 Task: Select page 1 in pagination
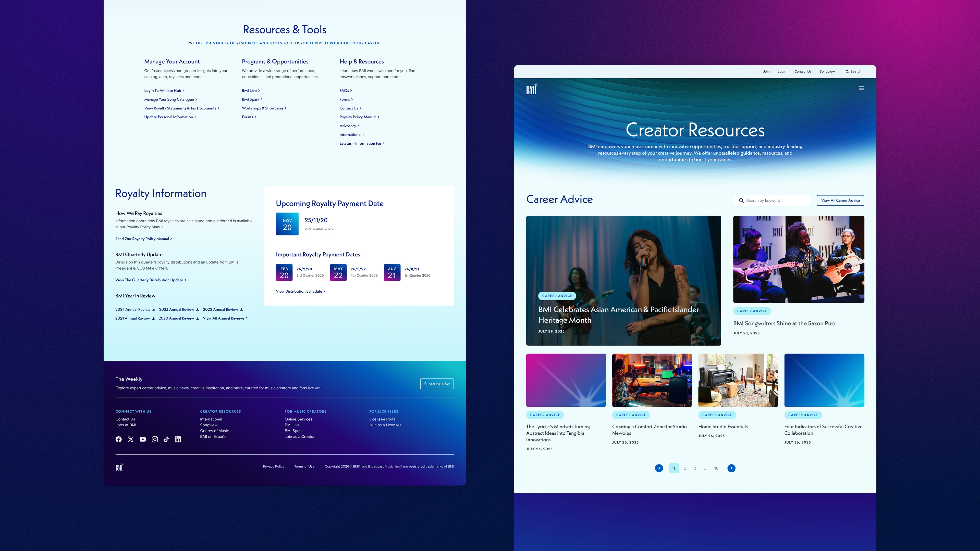click(x=674, y=468)
